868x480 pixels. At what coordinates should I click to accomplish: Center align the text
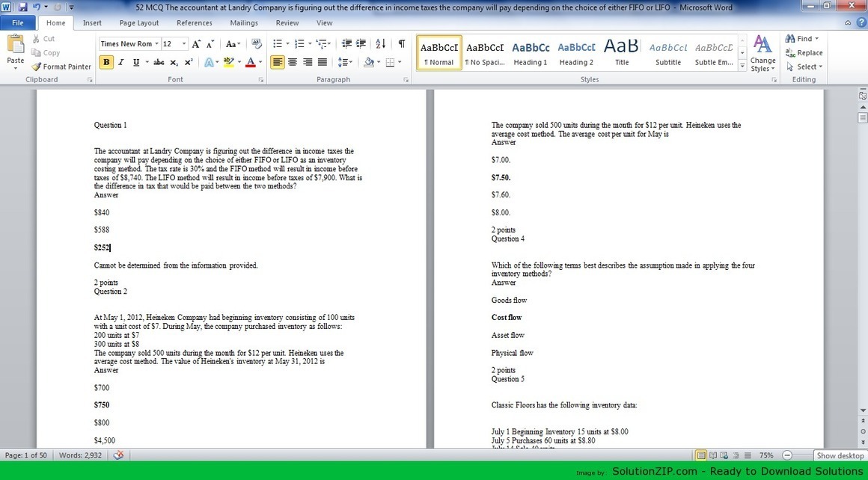point(293,63)
